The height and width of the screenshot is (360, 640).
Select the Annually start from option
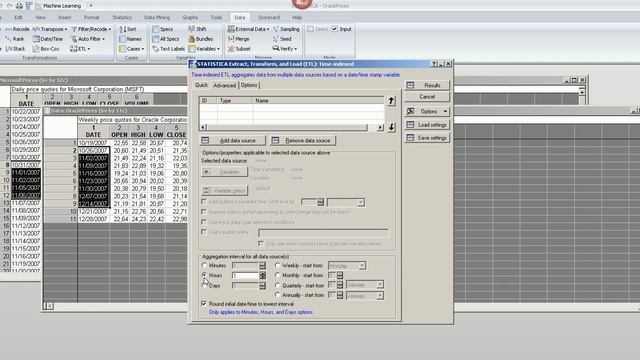coord(278,295)
